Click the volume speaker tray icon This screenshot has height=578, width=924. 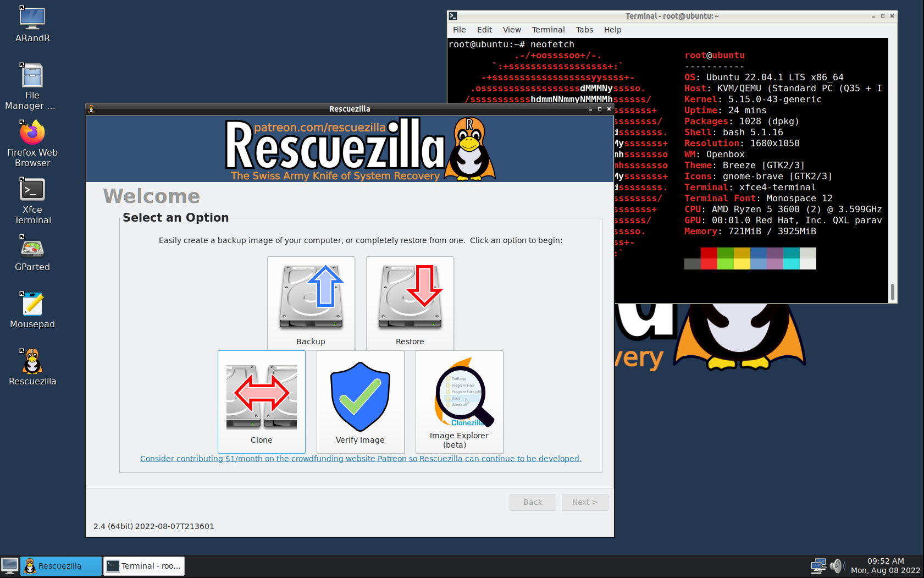point(837,566)
